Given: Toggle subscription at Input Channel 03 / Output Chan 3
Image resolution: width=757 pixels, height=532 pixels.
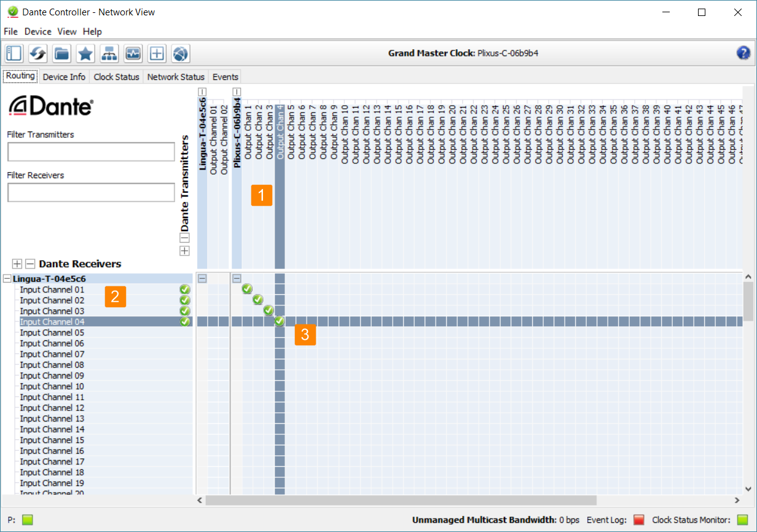Looking at the screenshot, I should pyautogui.click(x=269, y=311).
